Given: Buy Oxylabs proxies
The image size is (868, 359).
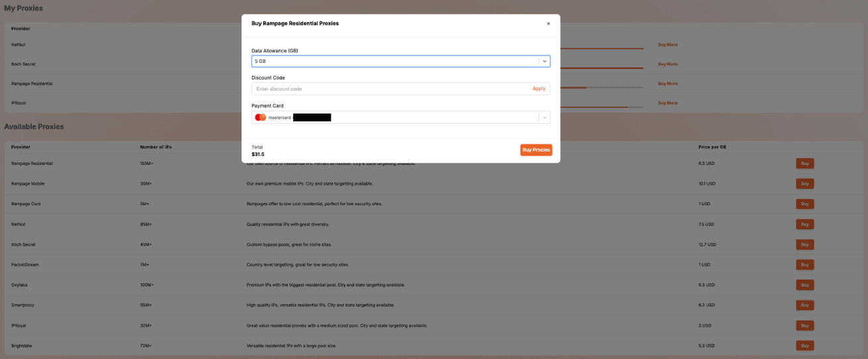Looking at the screenshot, I should coord(804,285).
